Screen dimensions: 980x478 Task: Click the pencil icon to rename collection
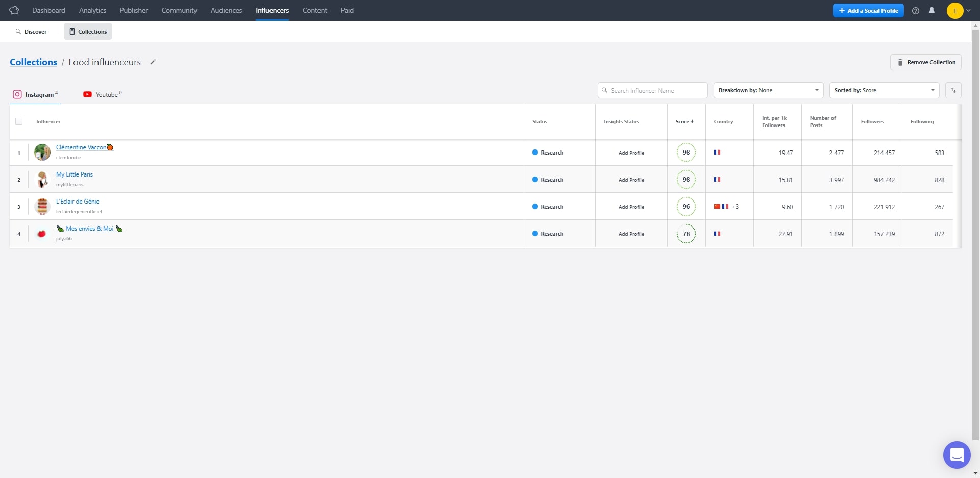tap(153, 62)
